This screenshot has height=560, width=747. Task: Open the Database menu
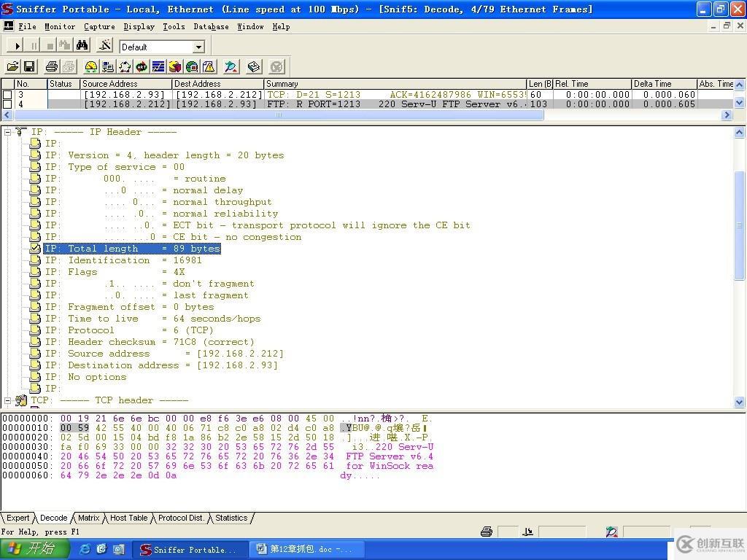point(211,27)
